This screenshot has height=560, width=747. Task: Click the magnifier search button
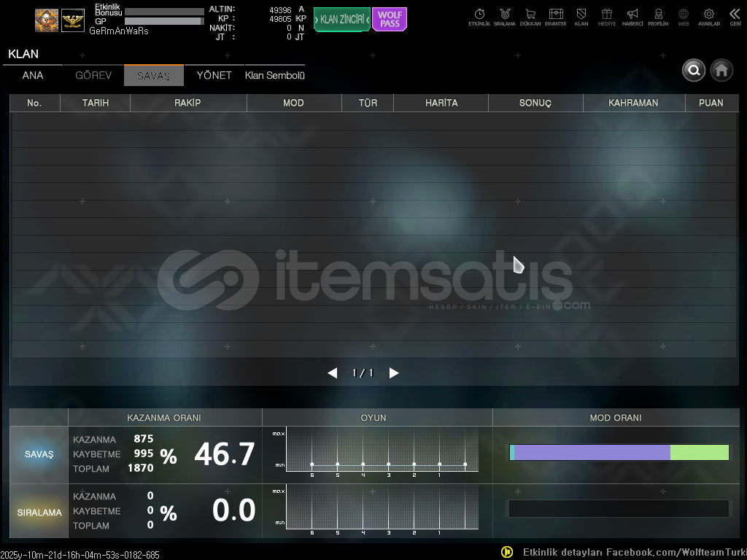[x=694, y=70]
